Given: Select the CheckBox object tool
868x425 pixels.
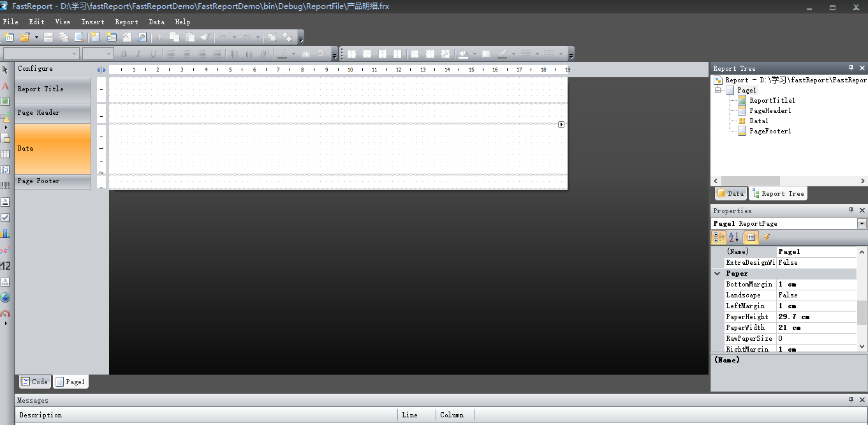Looking at the screenshot, I should (5, 218).
